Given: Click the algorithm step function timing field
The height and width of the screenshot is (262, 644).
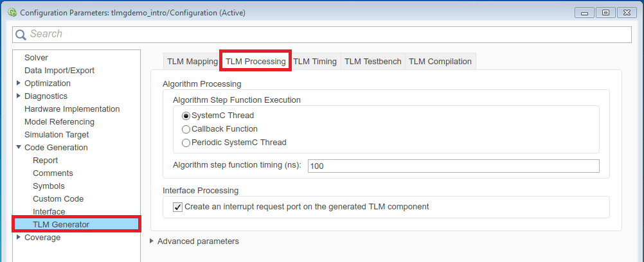Looking at the screenshot, I should tap(453, 166).
